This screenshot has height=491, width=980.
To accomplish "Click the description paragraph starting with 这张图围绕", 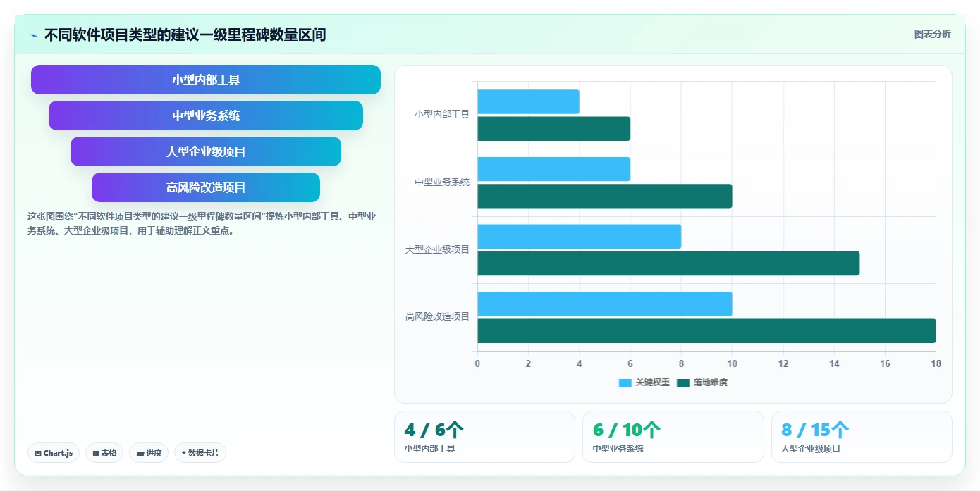I will tap(202, 223).
